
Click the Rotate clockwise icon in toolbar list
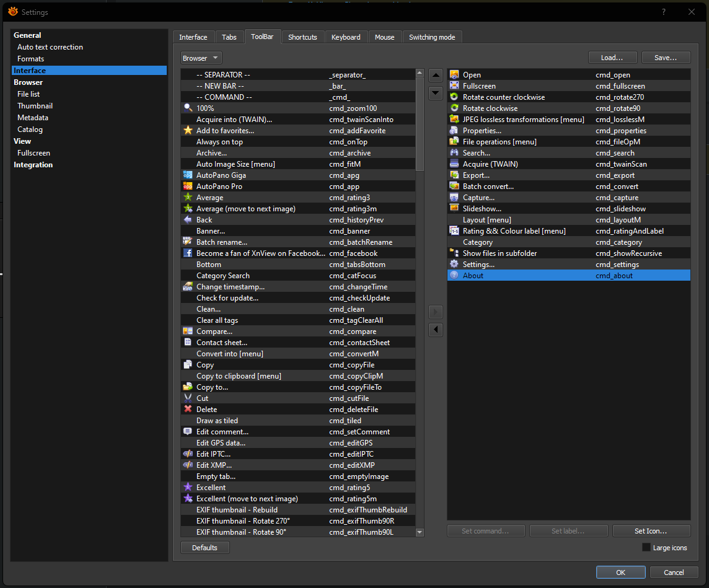click(x=454, y=108)
